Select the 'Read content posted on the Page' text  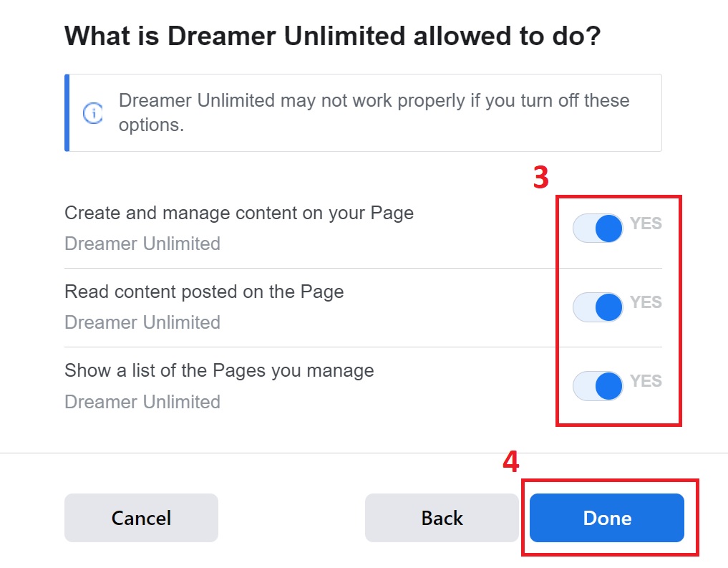pos(204,292)
